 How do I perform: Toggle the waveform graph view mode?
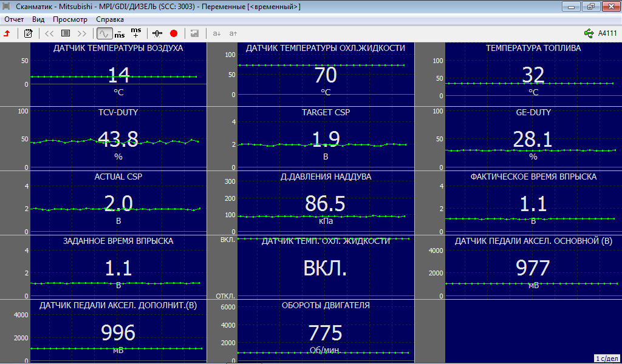coord(104,33)
